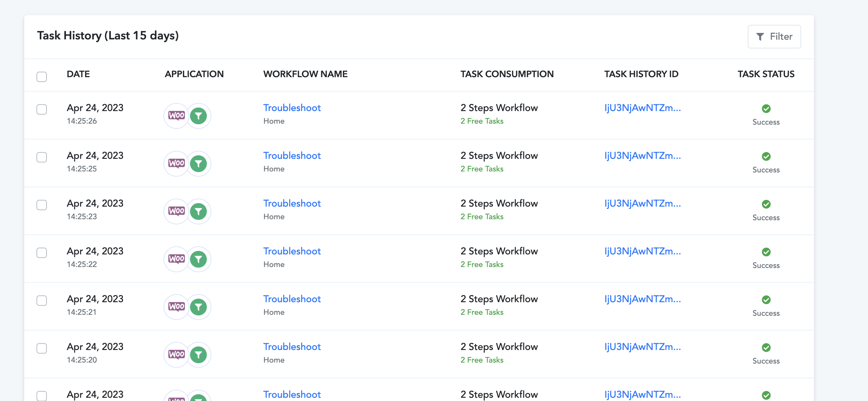This screenshot has height=401, width=868.
Task: Check the box for the 14:25:25 task row
Action: 42,157
